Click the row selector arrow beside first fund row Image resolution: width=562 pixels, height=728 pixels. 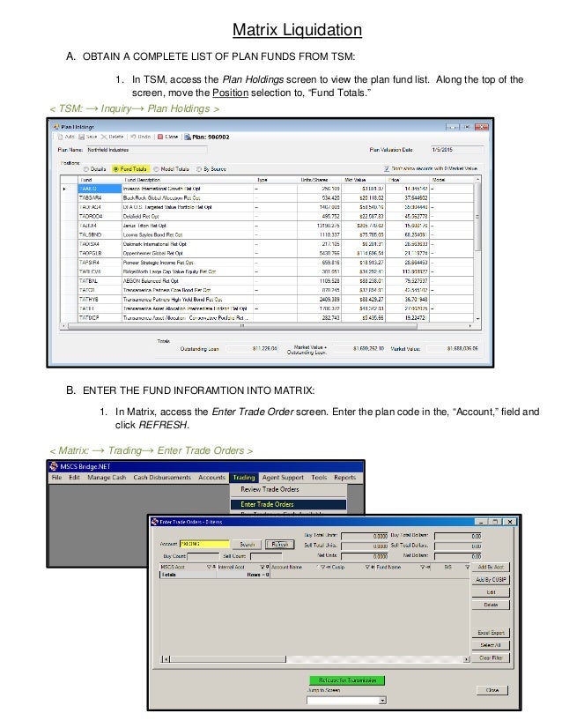click(64, 189)
